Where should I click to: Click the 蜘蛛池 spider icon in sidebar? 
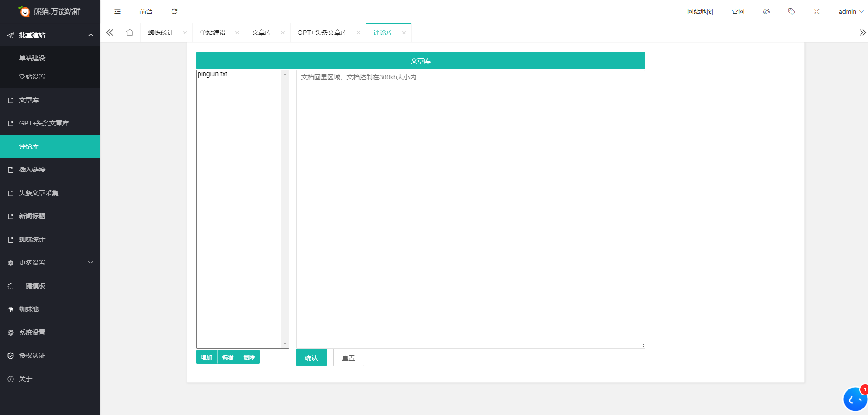pyautogui.click(x=11, y=309)
